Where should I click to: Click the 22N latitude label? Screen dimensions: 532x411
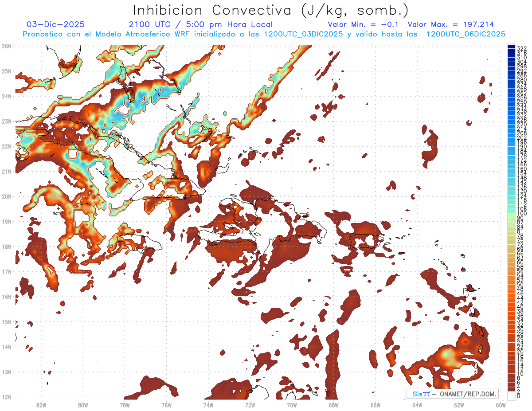[x=7, y=146]
